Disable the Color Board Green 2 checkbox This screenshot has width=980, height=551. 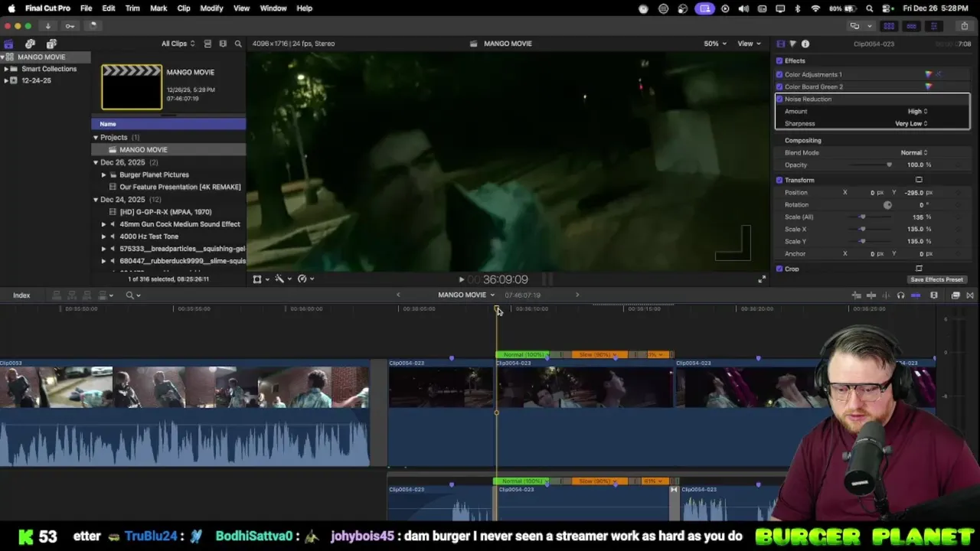point(779,86)
